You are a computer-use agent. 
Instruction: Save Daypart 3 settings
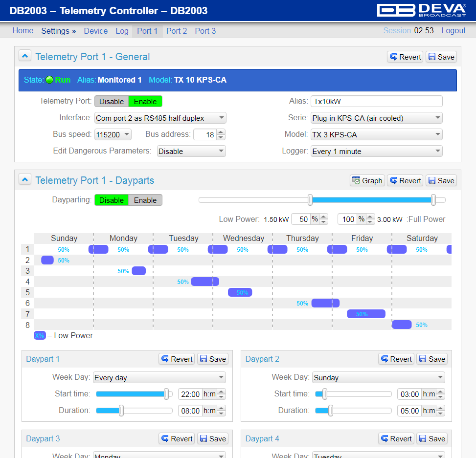[213, 438]
